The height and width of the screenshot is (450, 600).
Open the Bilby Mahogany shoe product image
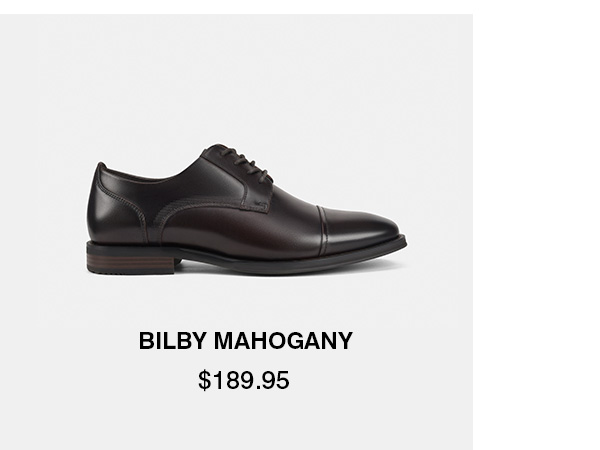(246, 209)
